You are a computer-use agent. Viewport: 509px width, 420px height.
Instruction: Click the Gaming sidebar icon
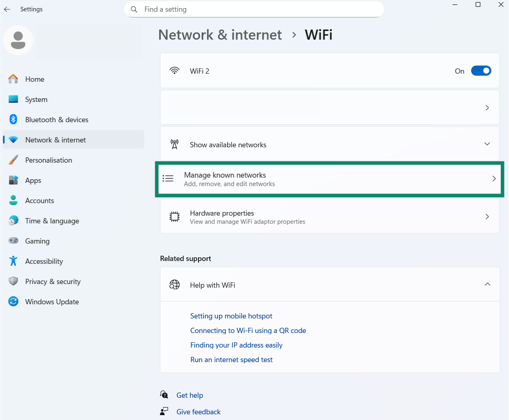(x=13, y=241)
